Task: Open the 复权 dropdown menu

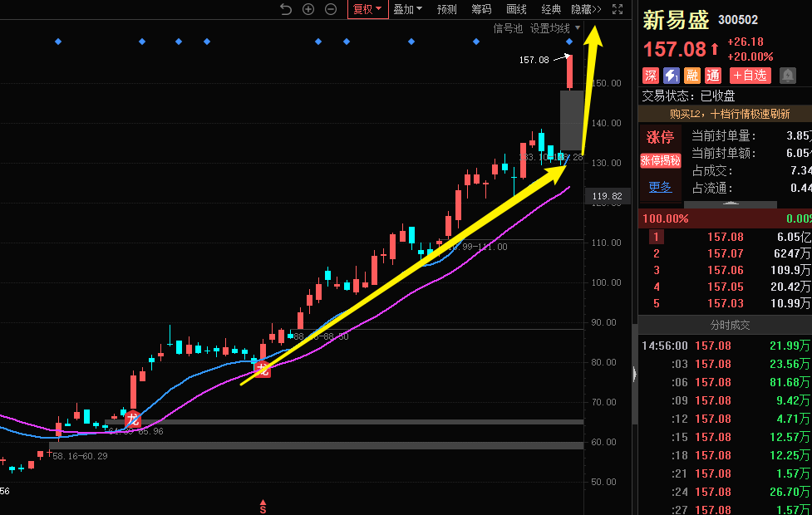Action: (x=367, y=9)
